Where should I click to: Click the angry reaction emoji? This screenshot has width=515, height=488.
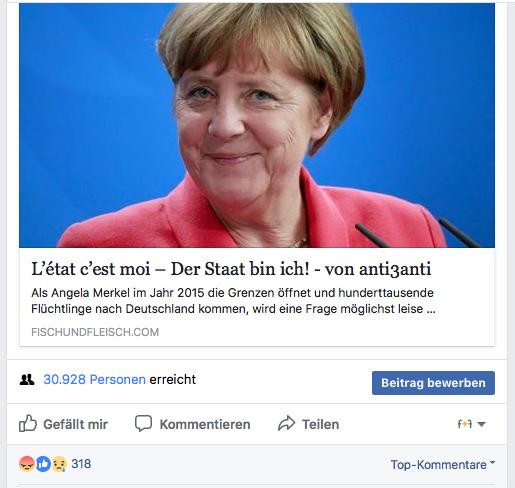click(x=27, y=464)
